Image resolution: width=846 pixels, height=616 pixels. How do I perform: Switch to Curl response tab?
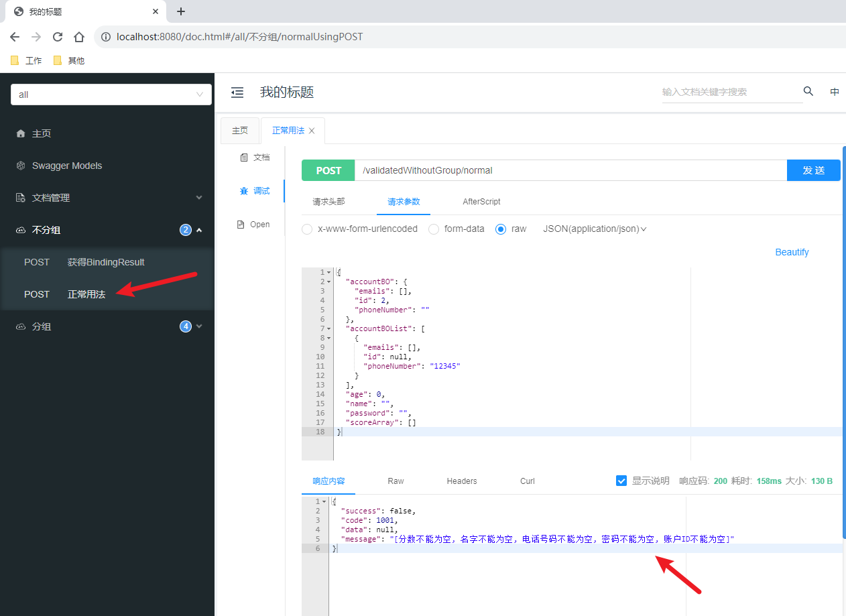coord(528,481)
